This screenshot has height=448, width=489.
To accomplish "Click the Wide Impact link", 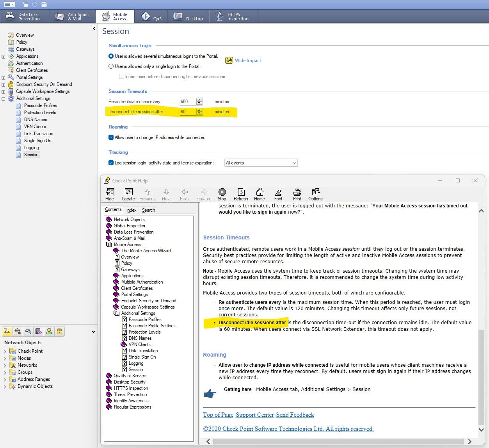I will 248,61.
